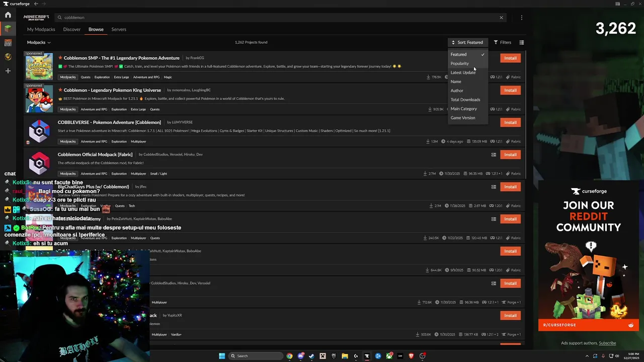Click the Minecraft Java Edition logo
Screen dimensions: 644x362
tap(36, 17)
